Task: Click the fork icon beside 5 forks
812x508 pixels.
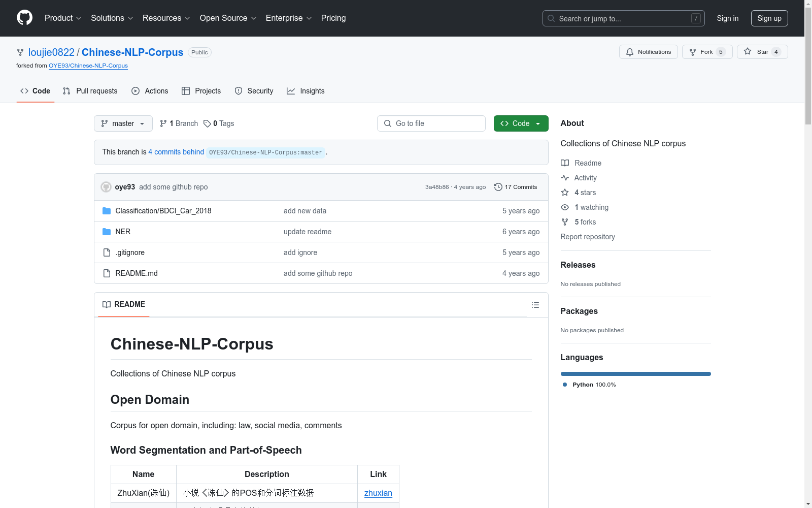Action: pos(565,222)
